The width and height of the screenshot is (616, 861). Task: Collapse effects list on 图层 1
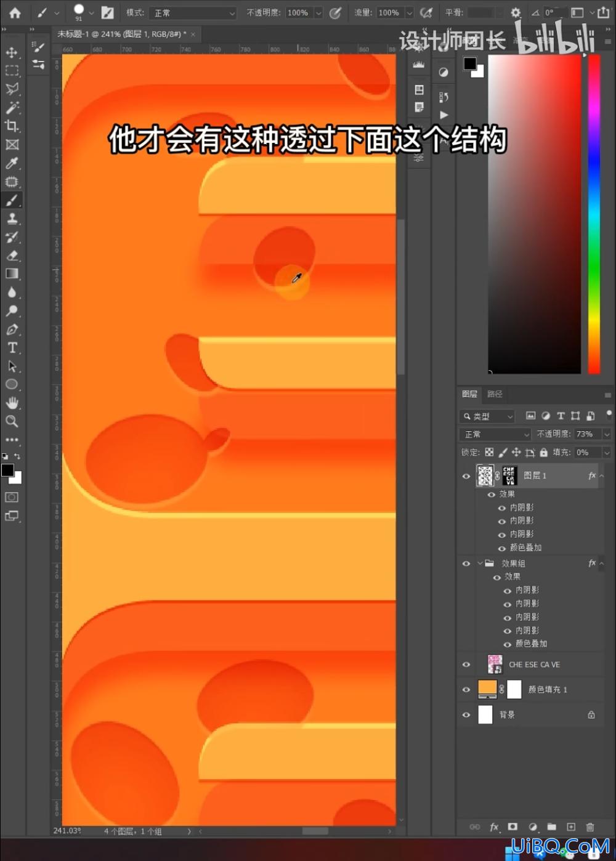602,475
